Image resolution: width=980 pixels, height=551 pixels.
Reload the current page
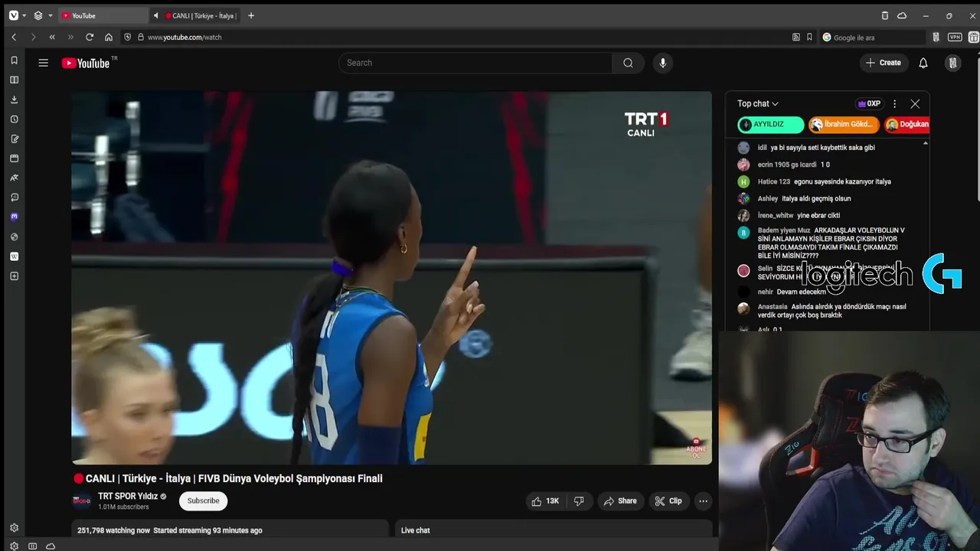[90, 37]
